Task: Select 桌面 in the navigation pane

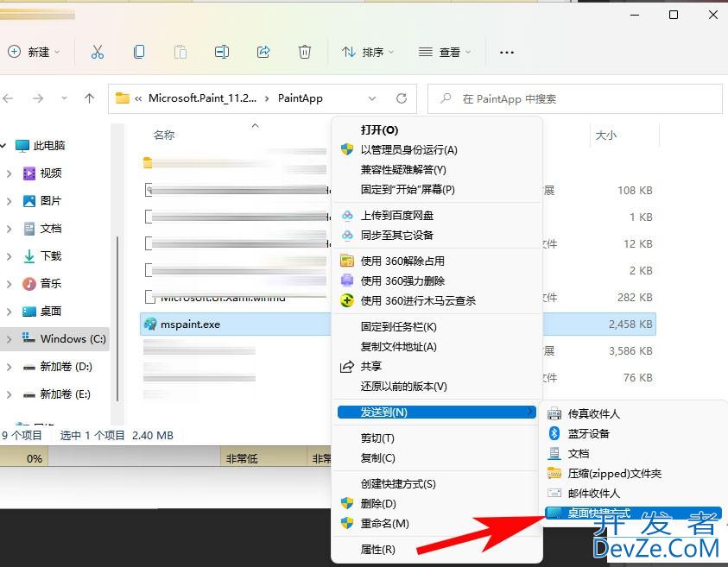Action: point(51,312)
